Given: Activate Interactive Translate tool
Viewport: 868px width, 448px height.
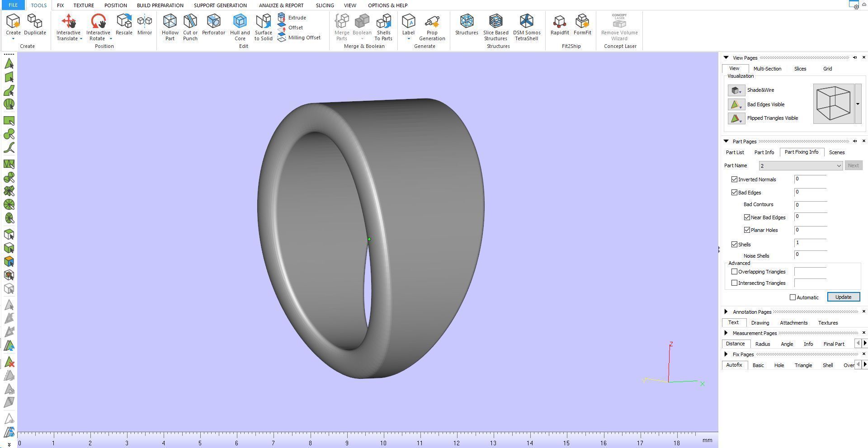Looking at the screenshot, I should [x=68, y=24].
